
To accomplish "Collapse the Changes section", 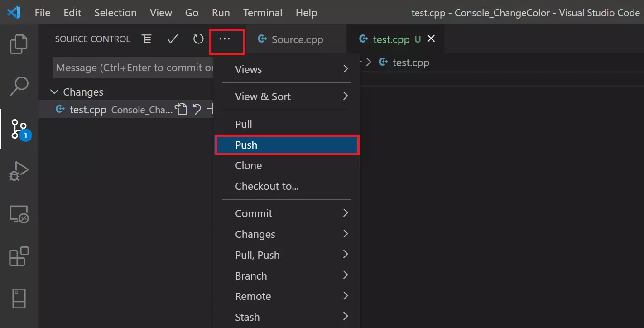I will [54, 92].
